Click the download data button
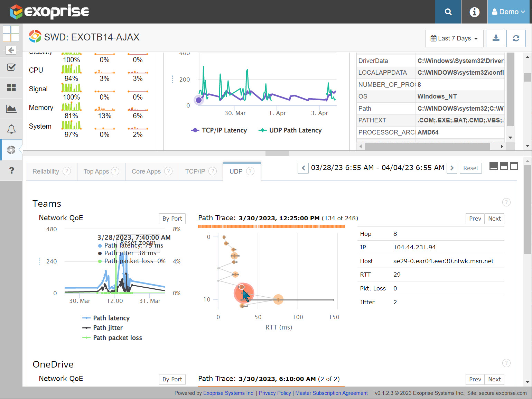Screen dimensions: 532x399 click(x=496, y=38)
